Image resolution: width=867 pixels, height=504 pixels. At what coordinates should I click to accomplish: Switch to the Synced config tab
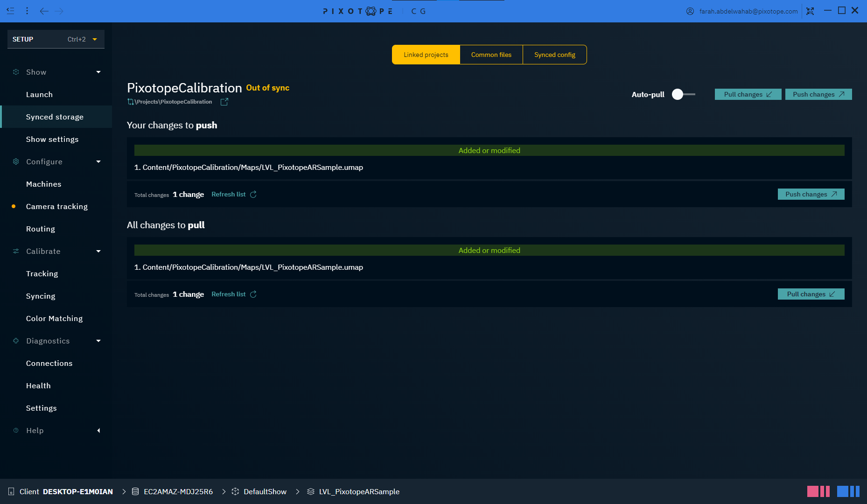point(555,55)
